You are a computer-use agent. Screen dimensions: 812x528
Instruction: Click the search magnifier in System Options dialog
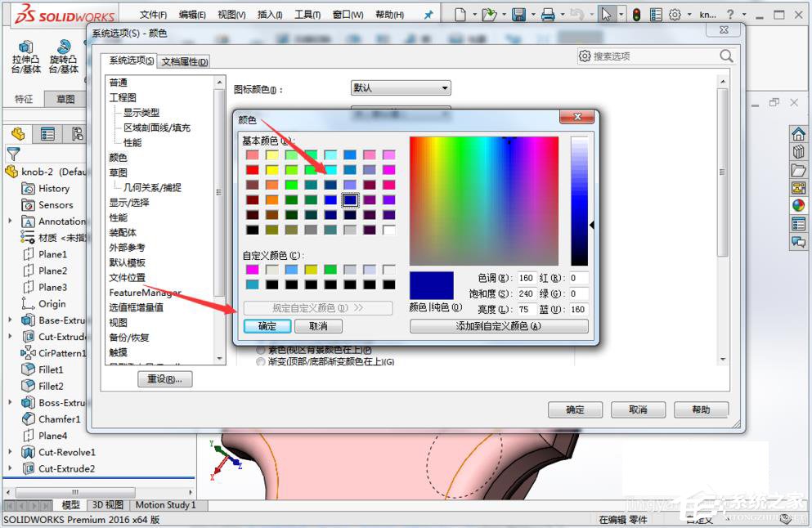click(725, 56)
